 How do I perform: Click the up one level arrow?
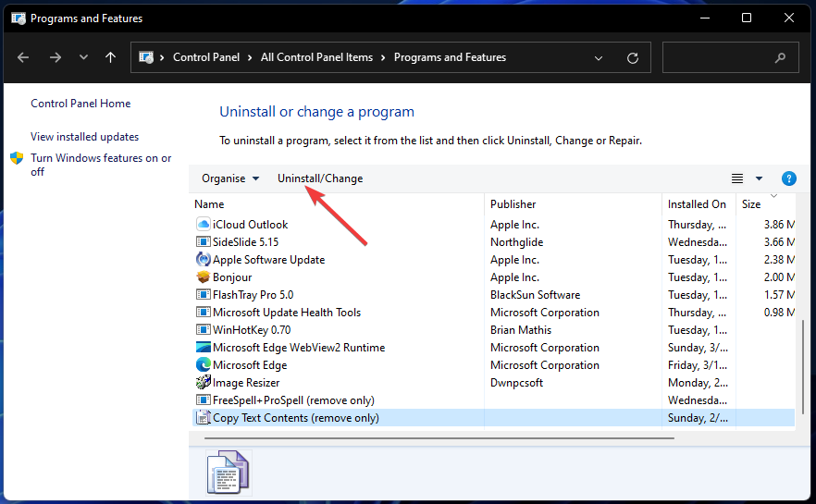pos(111,57)
